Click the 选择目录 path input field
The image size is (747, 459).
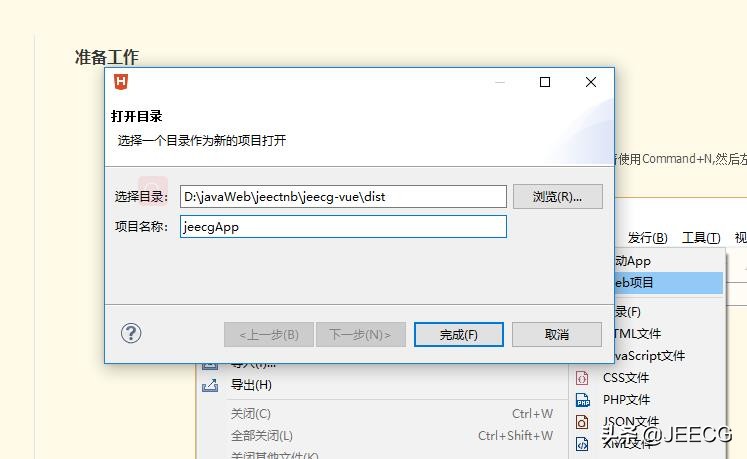click(x=343, y=196)
